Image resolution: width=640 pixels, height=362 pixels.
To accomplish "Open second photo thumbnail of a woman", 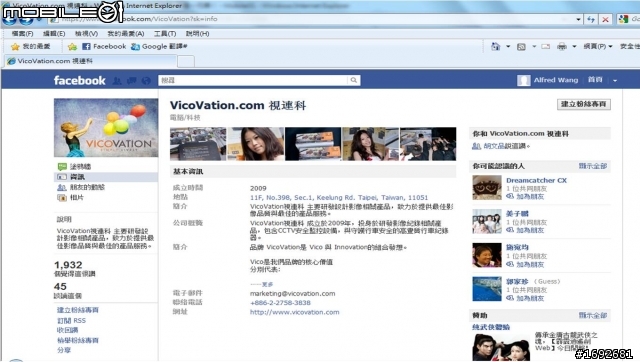I will [256, 144].
